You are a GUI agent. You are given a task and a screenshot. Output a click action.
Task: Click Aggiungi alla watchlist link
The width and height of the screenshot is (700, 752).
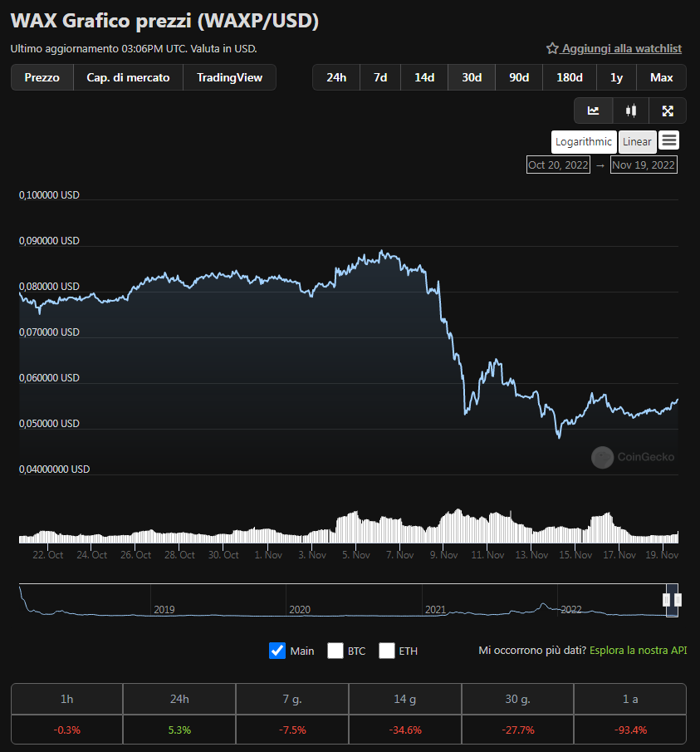point(622,48)
